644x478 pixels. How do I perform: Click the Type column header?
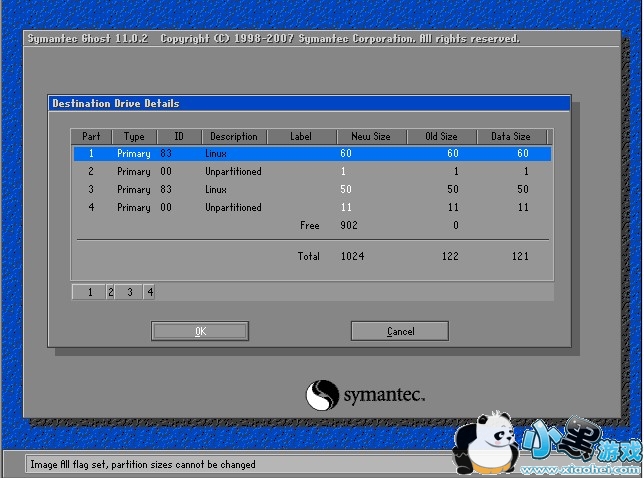click(x=134, y=137)
